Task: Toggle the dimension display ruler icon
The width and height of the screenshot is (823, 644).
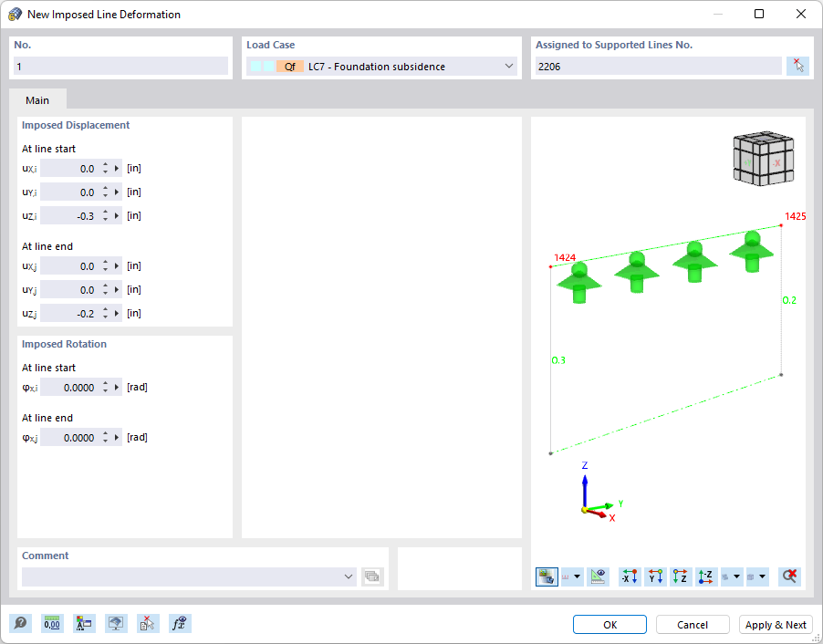Action: pyautogui.click(x=599, y=576)
